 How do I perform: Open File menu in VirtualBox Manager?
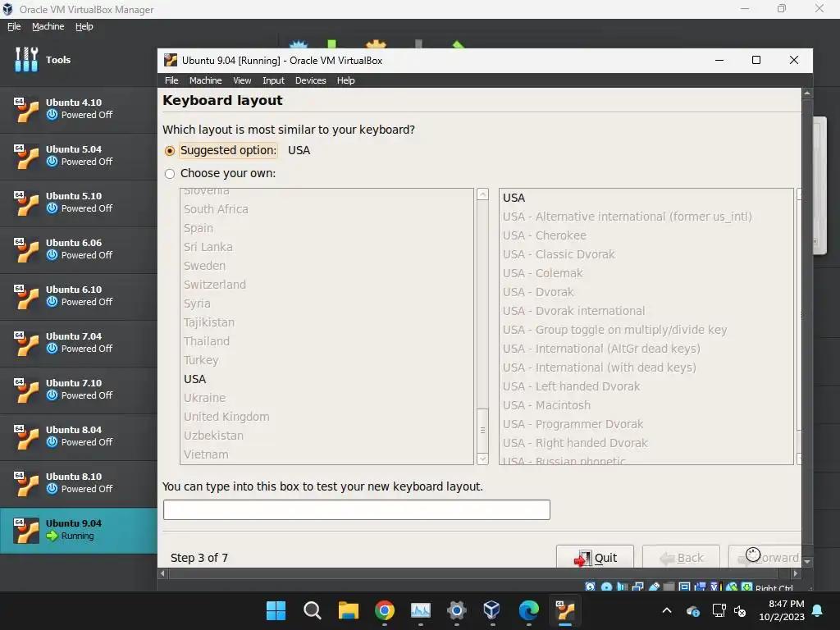pos(14,26)
